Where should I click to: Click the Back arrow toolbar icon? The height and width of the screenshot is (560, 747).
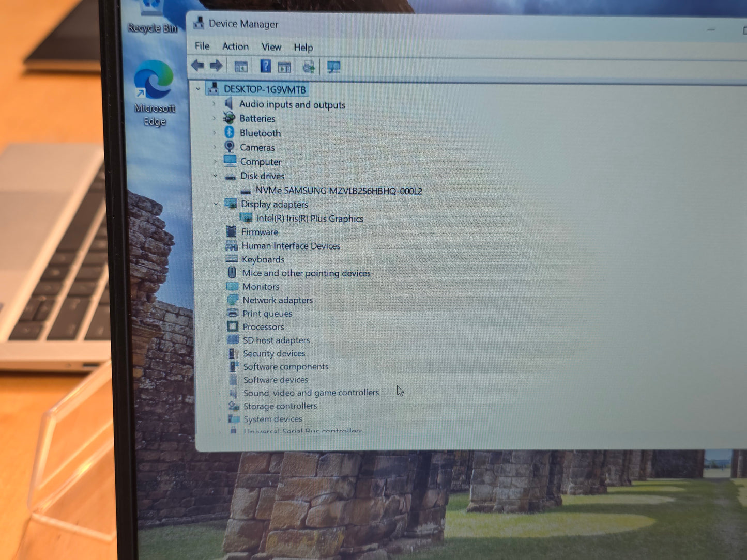[x=197, y=65]
